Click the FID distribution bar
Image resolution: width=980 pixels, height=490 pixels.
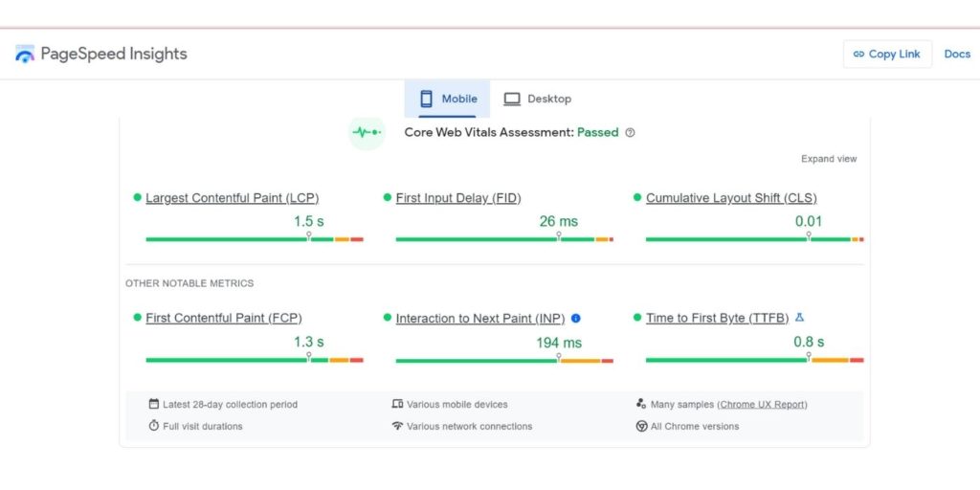504,238
